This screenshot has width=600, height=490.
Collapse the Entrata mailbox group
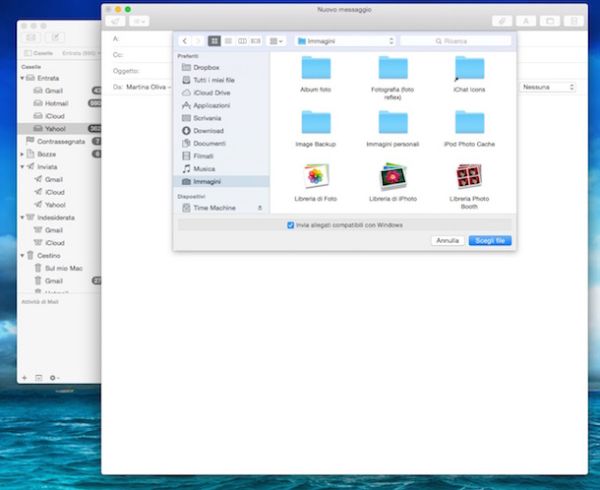[x=23, y=77]
